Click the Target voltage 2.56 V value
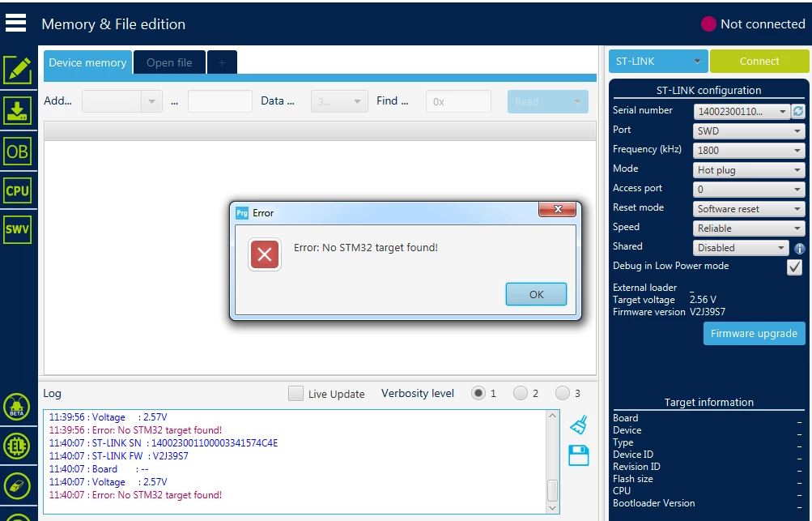The height and width of the screenshot is (521, 812). pyautogui.click(x=703, y=300)
